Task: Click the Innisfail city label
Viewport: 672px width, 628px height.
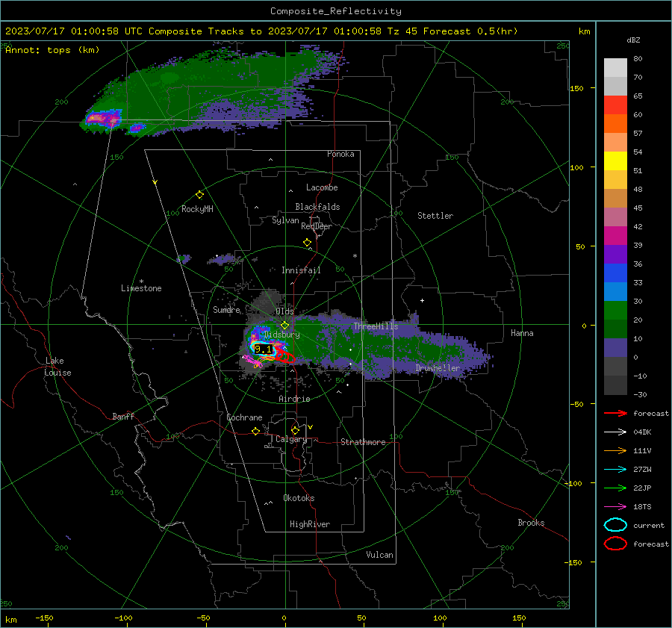Action: (301, 270)
